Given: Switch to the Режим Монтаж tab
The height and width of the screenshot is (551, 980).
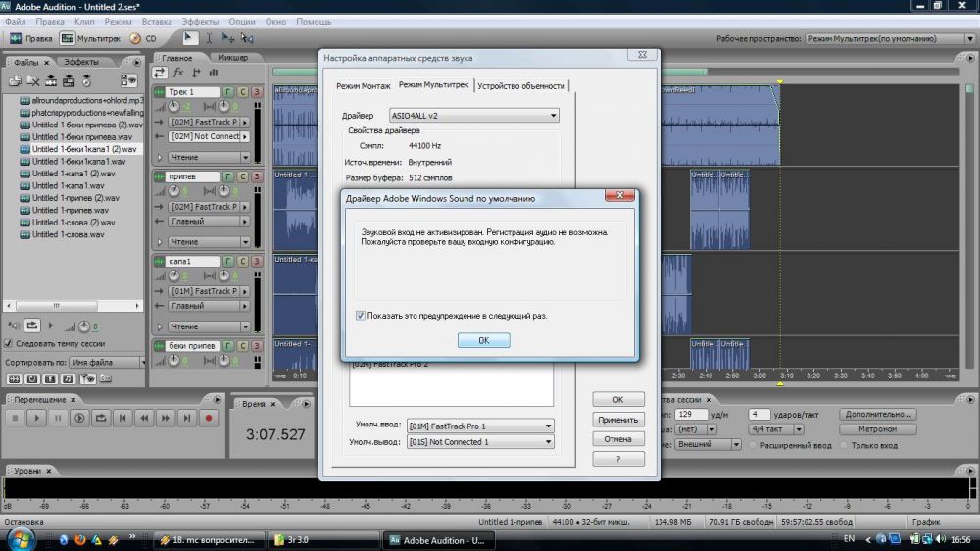Looking at the screenshot, I should click(x=364, y=86).
